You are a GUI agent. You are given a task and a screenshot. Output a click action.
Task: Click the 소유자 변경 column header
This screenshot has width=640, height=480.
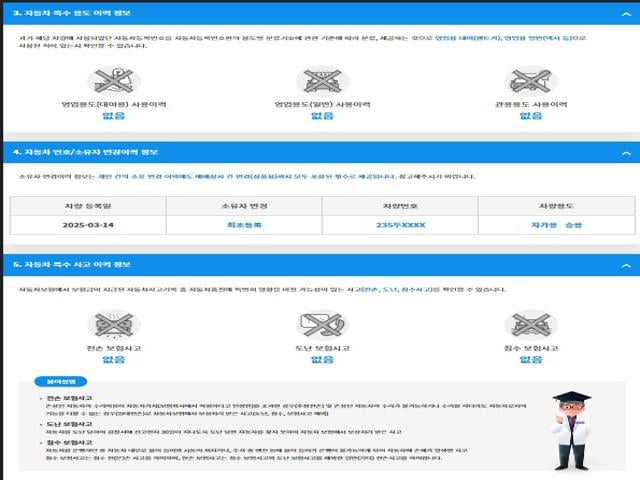244,205
